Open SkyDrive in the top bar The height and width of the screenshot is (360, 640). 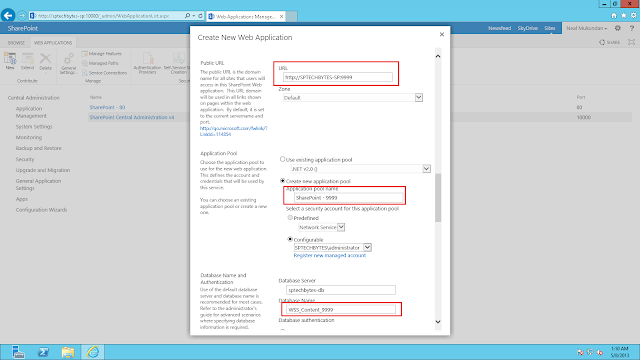[527, 28]
